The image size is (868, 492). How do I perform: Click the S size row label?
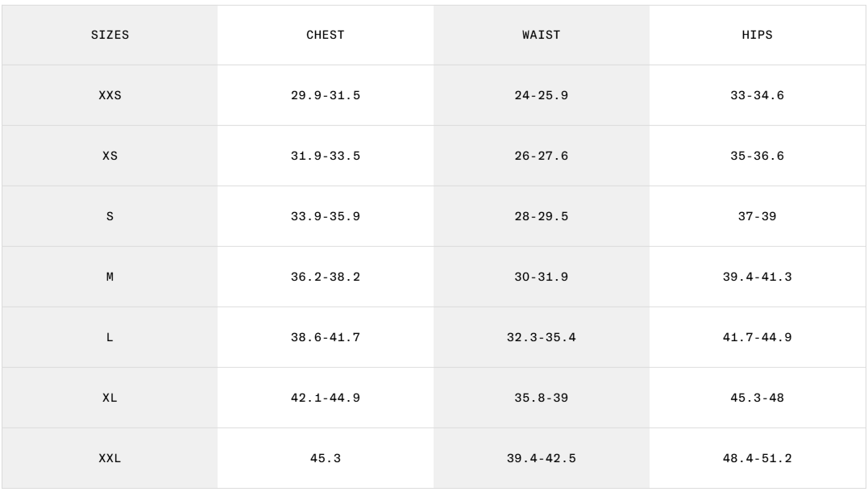(110, 217)
